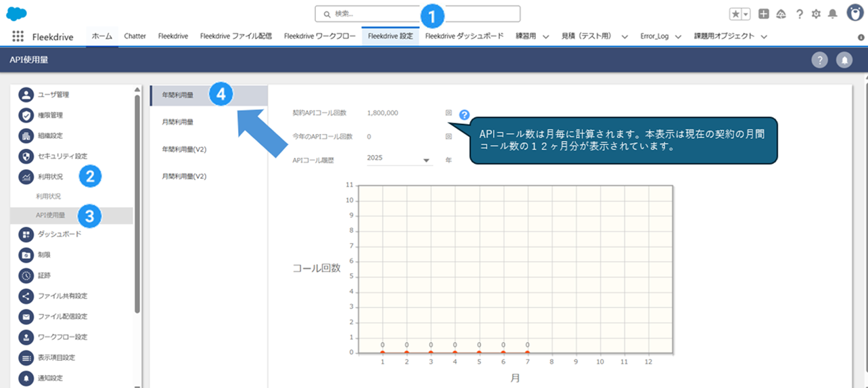Select Fleekdrive 設定 tab
Viewport: 868px width, 388px height.
[390, 37]
